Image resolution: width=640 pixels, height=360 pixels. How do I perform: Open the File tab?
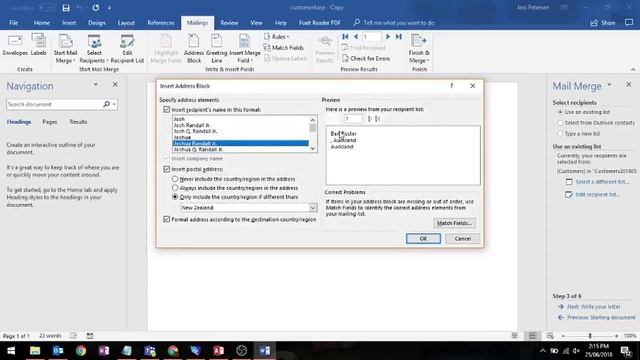point(13,23)
